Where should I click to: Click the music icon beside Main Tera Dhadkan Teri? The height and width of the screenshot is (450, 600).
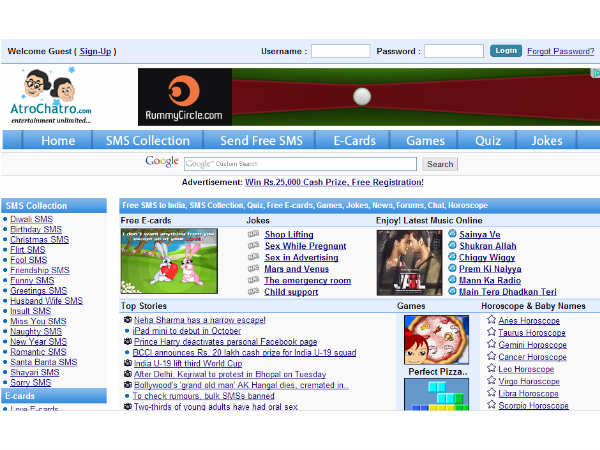(452, 291)
